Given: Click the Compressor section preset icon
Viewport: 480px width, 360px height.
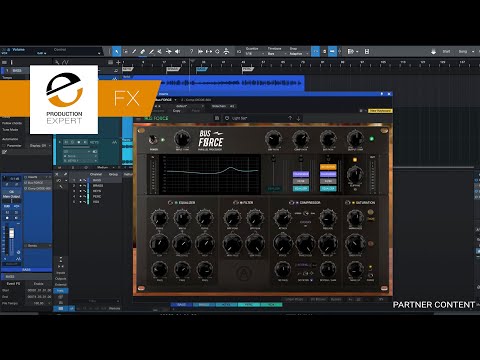Looking at the screenshot, I should pos(291,203).
